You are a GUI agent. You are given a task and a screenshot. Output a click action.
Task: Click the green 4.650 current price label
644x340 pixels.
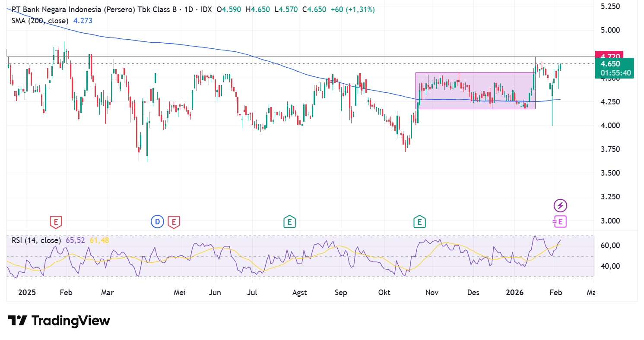pyautogui.click(x=613, y=64)
